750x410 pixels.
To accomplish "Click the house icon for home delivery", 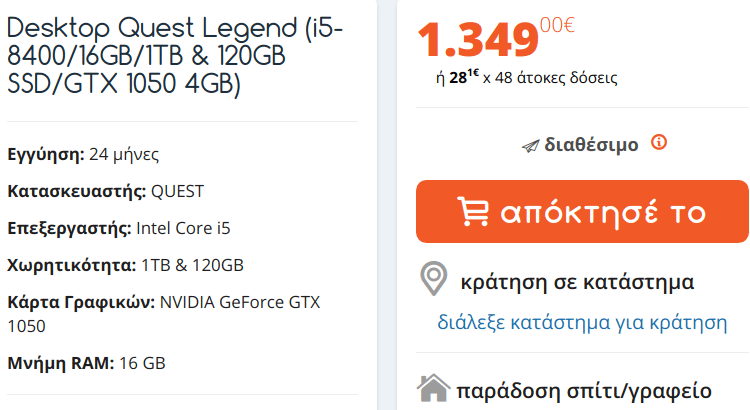I will 433,388.
